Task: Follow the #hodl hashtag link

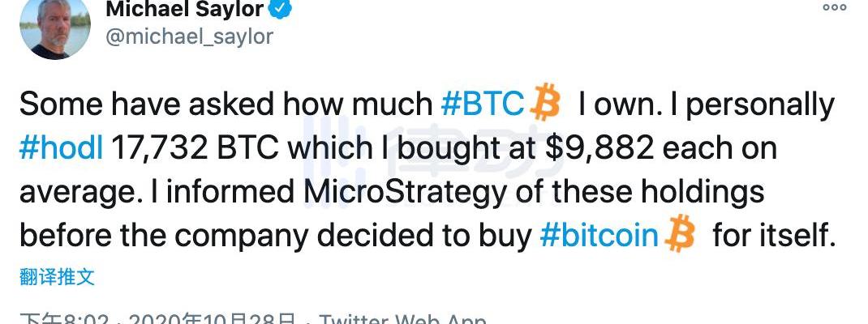Action: [61, 148]
